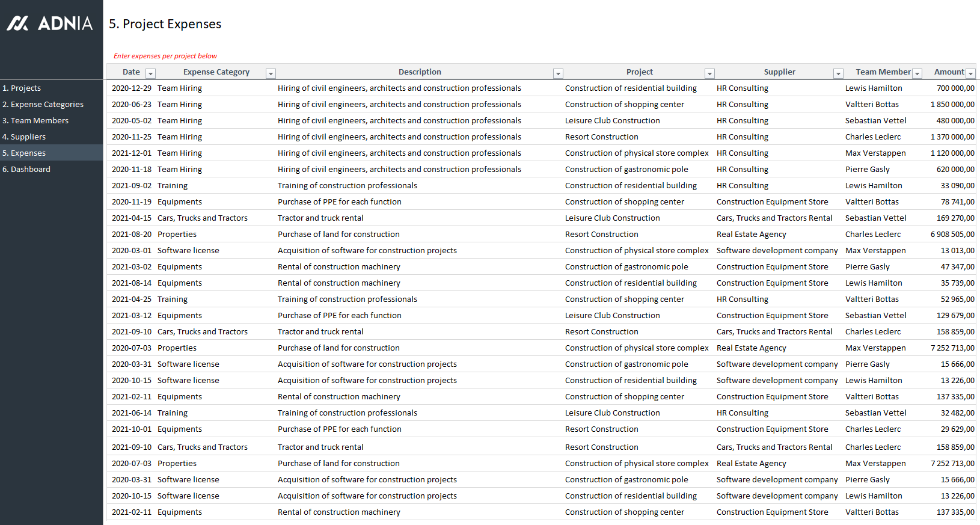The image size is (980, 525).
Task: Select the Training category cell dated 2021-06-14
Action: 173,413
